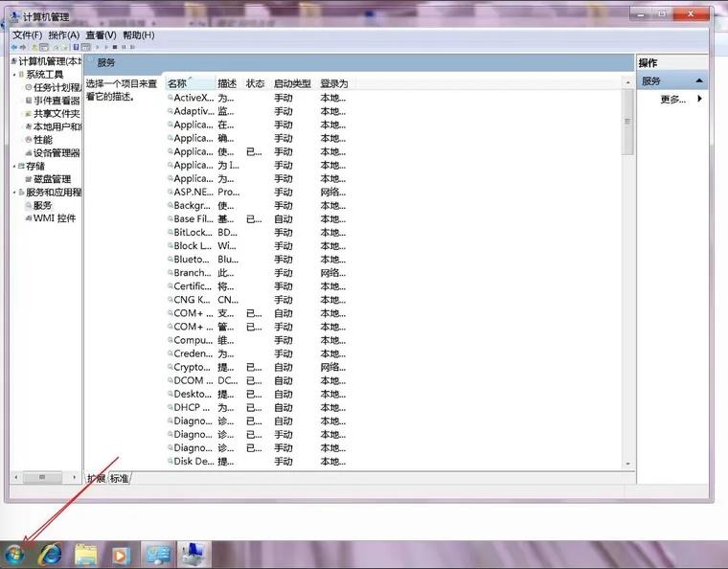Click tree pane scroll-left arrow
This screenshot has width=728, height=569.
coord(16,477)
